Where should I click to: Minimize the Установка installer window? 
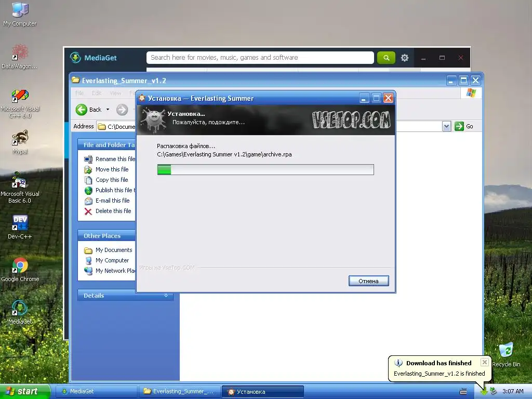tap(364, 98)
